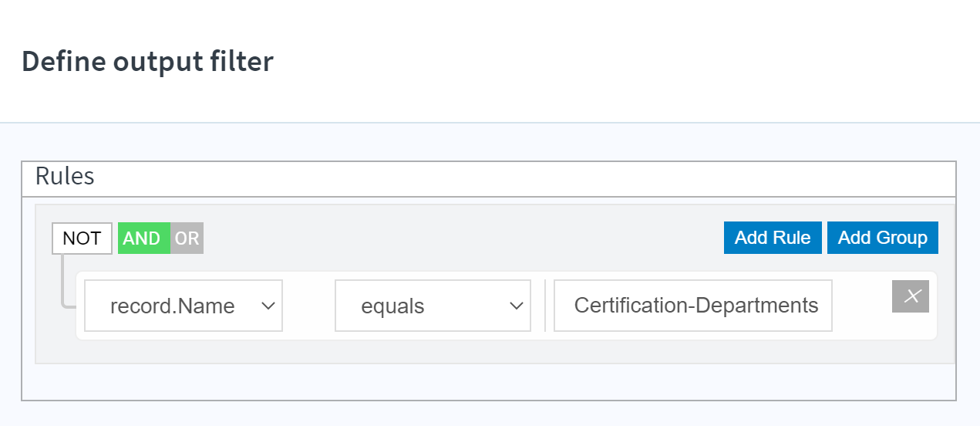Viewport: 980px width, 426px height.
Task: Select the AND group condition
Action: tap(143, 238)
